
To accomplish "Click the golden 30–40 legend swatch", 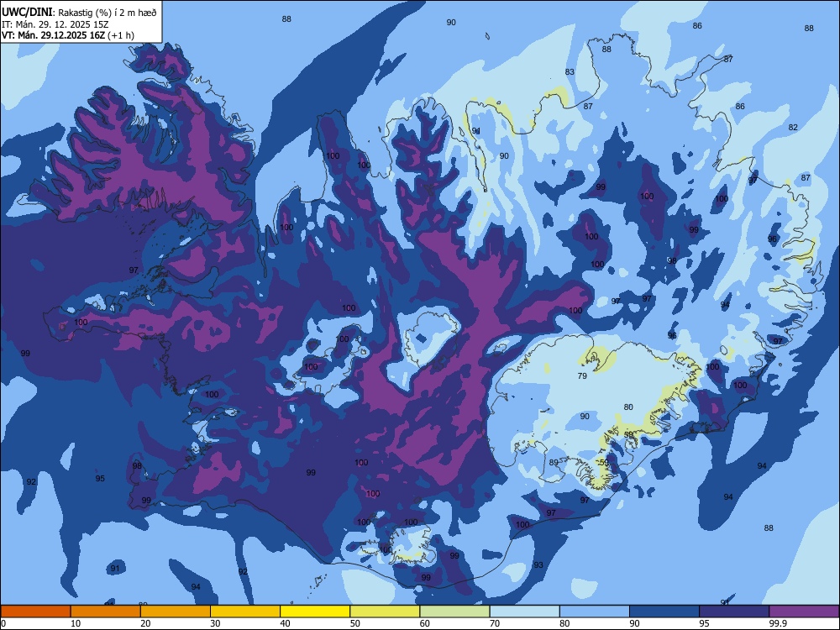I will pyautogui.click(x=245, y=612).
